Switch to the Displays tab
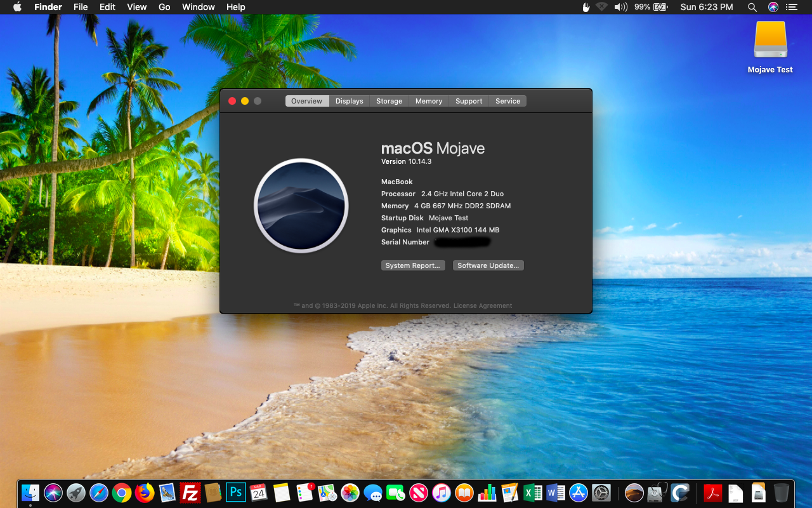The height and width of the screenshot is (508, 812). pyautogui.click(x=350, y=101)
